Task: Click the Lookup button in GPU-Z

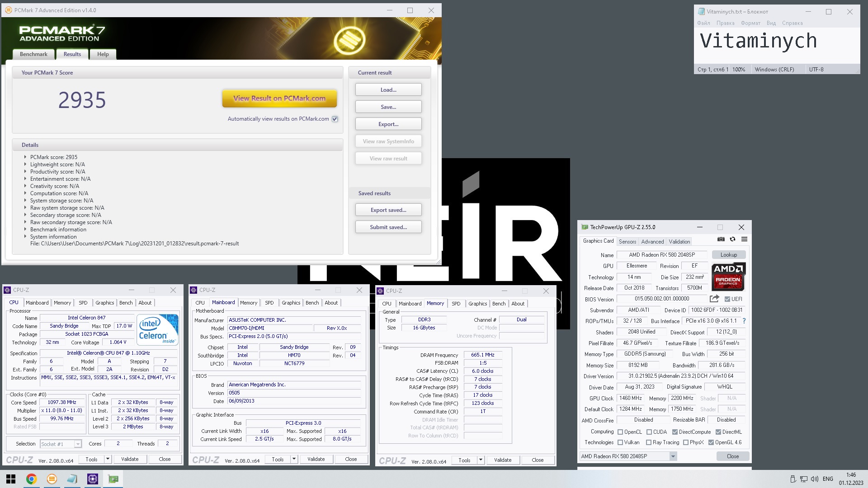Action: pyautogui.click(x=728, y=255)
